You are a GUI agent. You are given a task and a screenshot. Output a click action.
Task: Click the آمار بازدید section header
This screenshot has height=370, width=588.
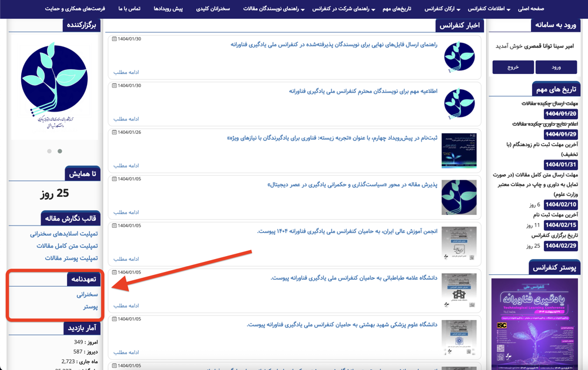(x=82, y=328)
